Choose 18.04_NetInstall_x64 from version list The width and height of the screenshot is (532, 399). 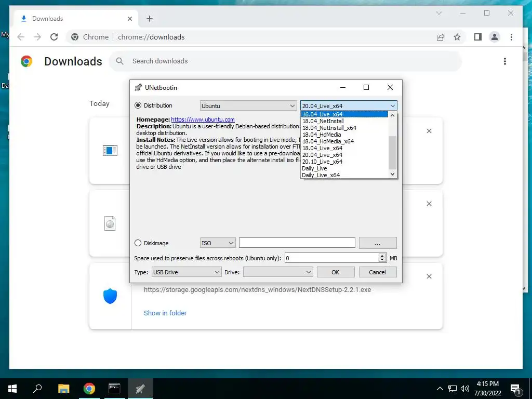(x=344, y=128)
